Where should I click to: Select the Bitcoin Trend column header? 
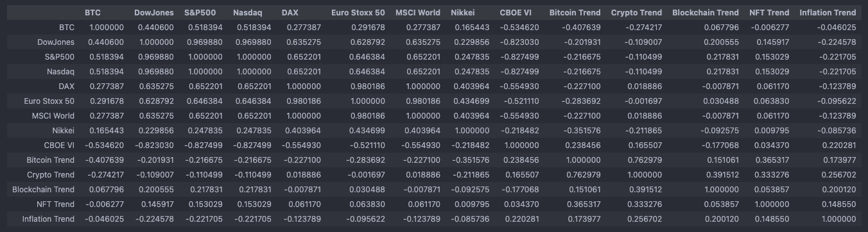point(575,13)
